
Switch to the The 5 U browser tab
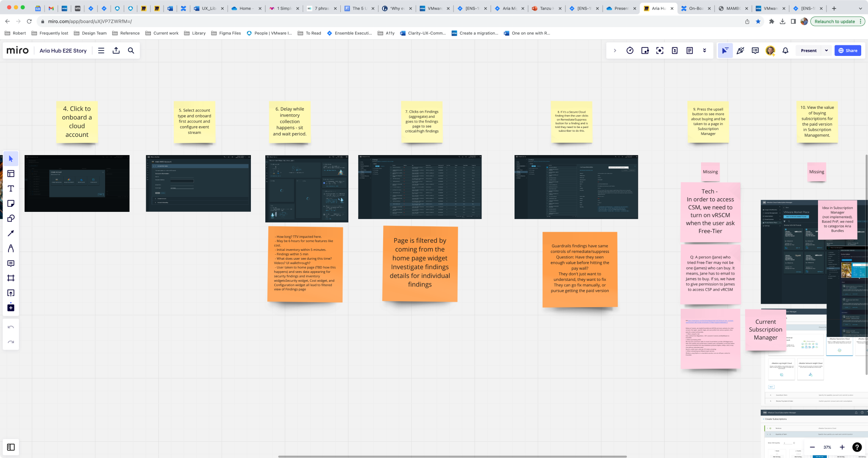click(359, 8)
